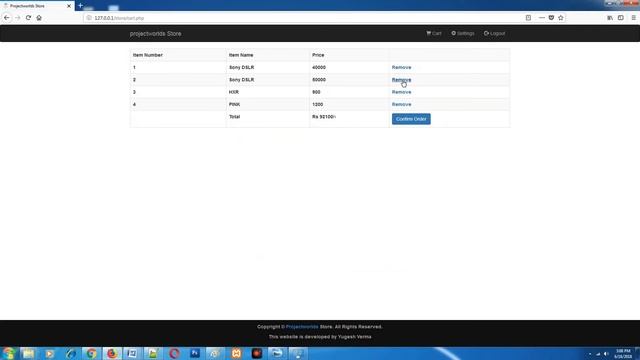Open Google Chrome from the taskbar

click(91, 353)
